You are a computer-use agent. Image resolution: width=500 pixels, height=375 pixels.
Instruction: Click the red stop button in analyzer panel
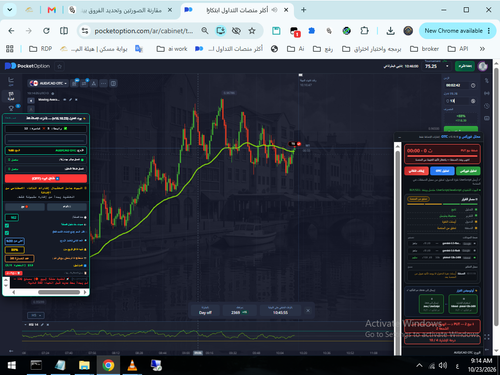417,171
